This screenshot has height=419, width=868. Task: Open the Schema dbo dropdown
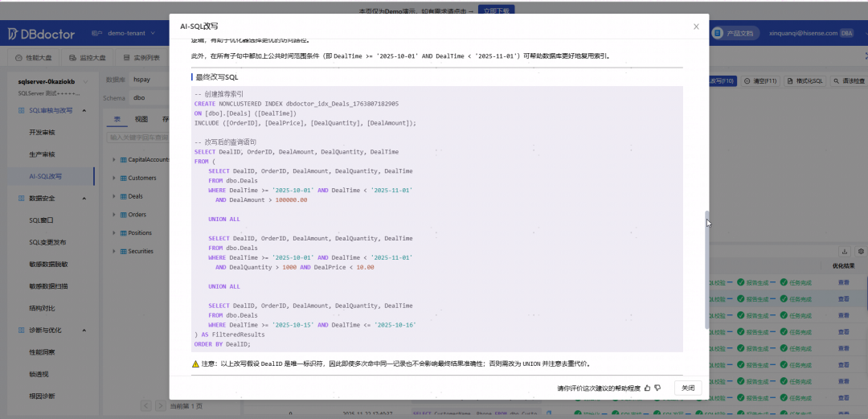(149, 97)
